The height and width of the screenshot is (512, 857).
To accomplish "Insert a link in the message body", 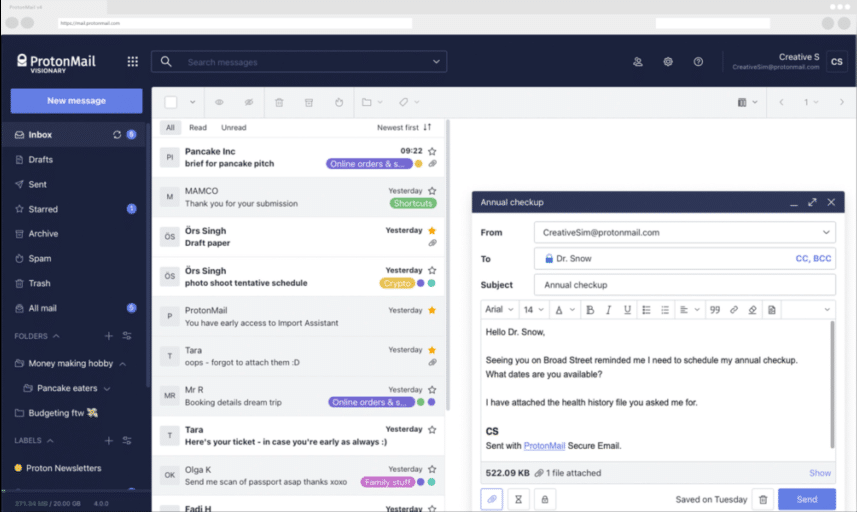I will click(x=734, y=310).
